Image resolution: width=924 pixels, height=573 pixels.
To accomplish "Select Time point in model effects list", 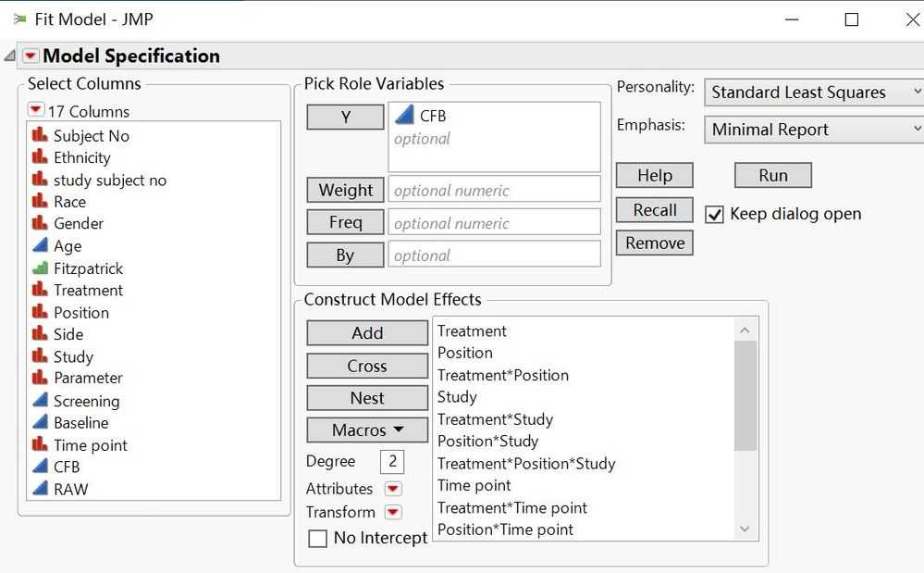I will coord(474,485).
